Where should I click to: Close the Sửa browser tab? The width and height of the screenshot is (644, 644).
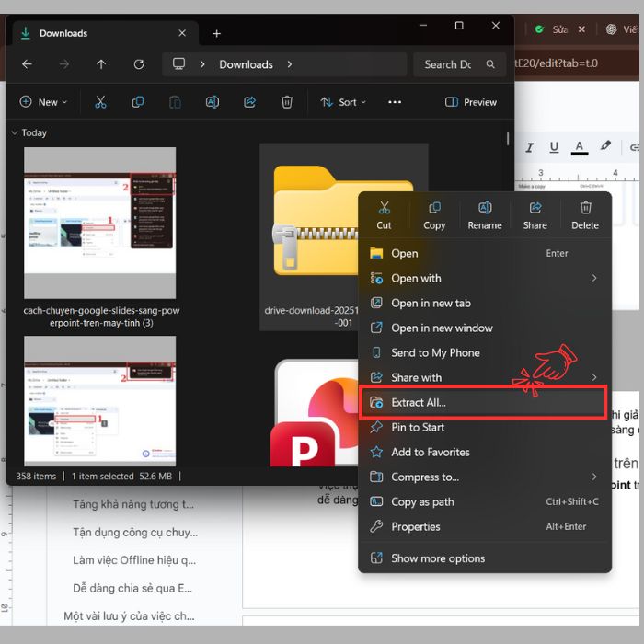tap(581, 29)
